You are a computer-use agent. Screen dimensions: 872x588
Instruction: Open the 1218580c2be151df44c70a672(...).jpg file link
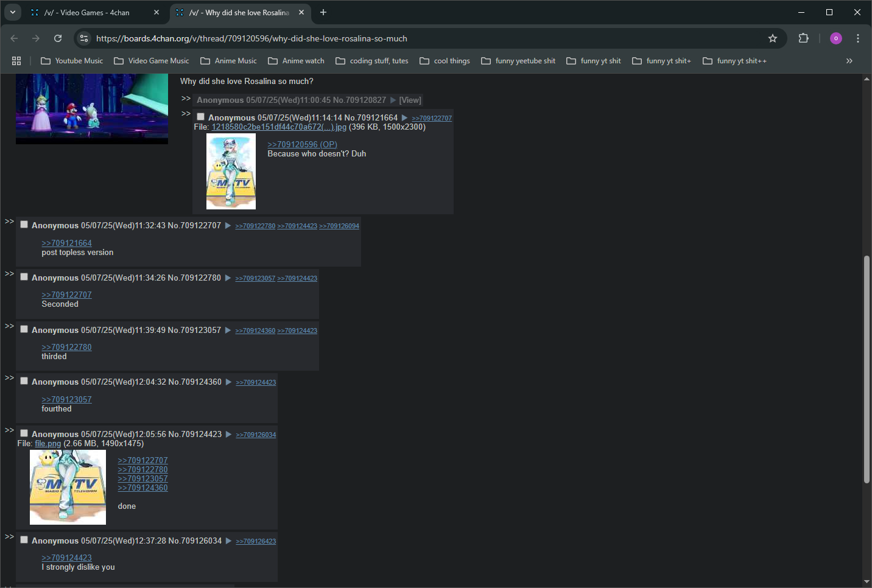tap(279, 127)
